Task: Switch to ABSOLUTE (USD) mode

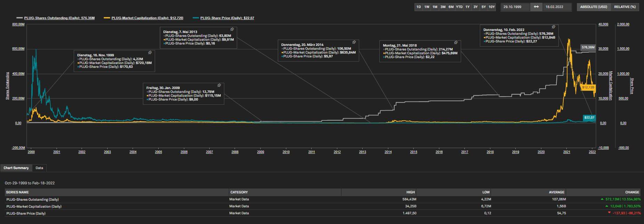Action: pyautogui.click(x=594, y=7)
